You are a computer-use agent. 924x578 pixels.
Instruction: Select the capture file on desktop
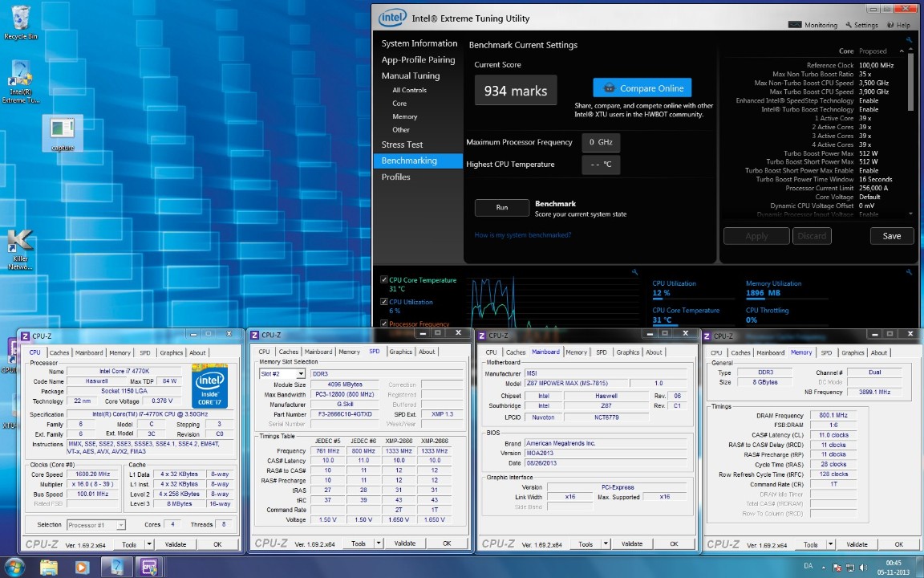tap(63, 133)
